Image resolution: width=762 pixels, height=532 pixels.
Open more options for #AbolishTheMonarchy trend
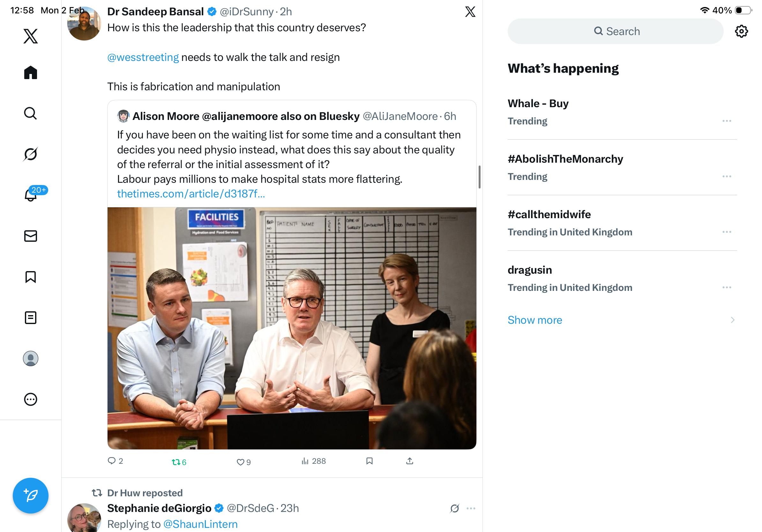727,176
